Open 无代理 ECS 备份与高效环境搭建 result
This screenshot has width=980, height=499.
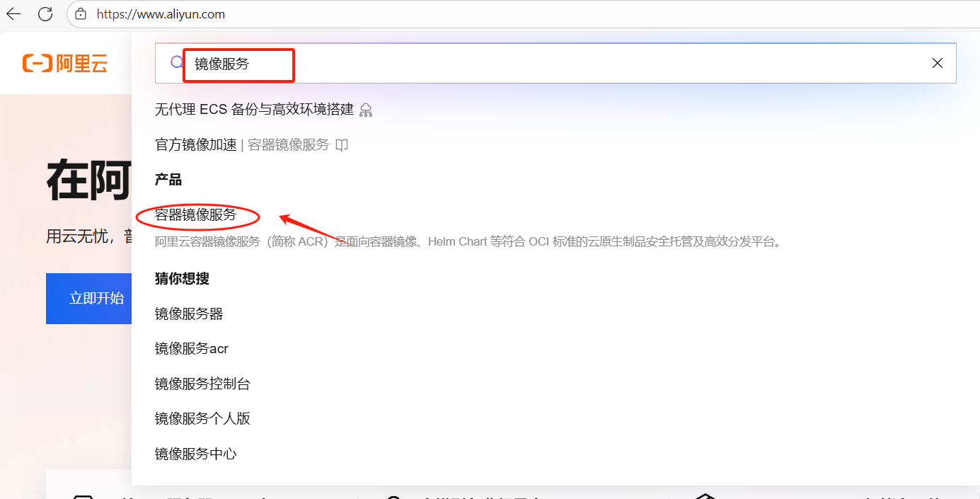(254, 110)
